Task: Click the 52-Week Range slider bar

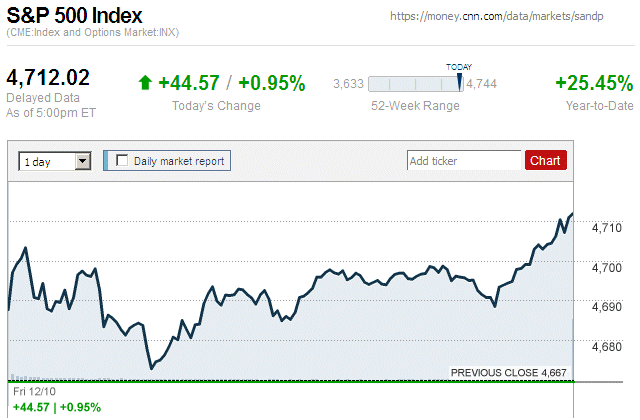Action: 415,84
